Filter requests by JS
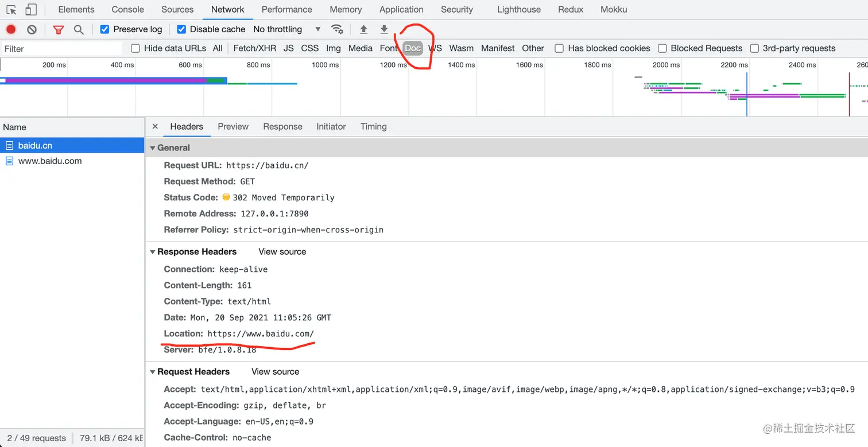The height and width of the screenshot is (447, 868). point(289,48)
